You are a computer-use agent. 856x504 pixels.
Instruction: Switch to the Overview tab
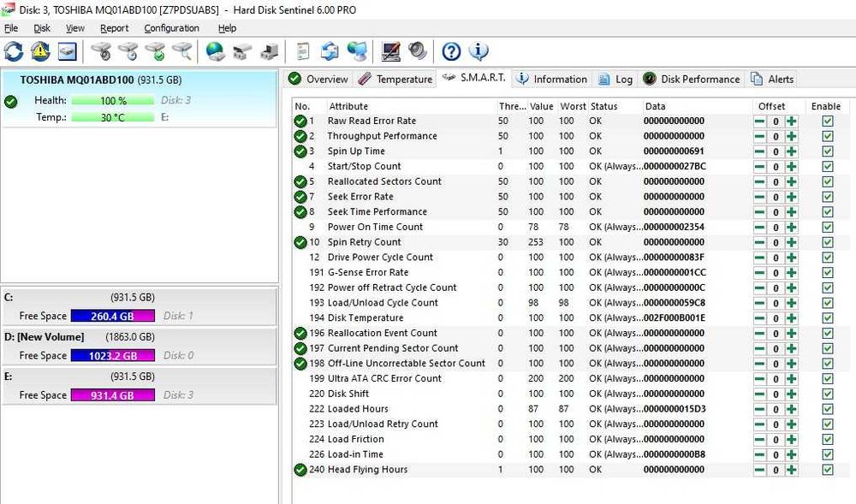click(x=318, y=79)
